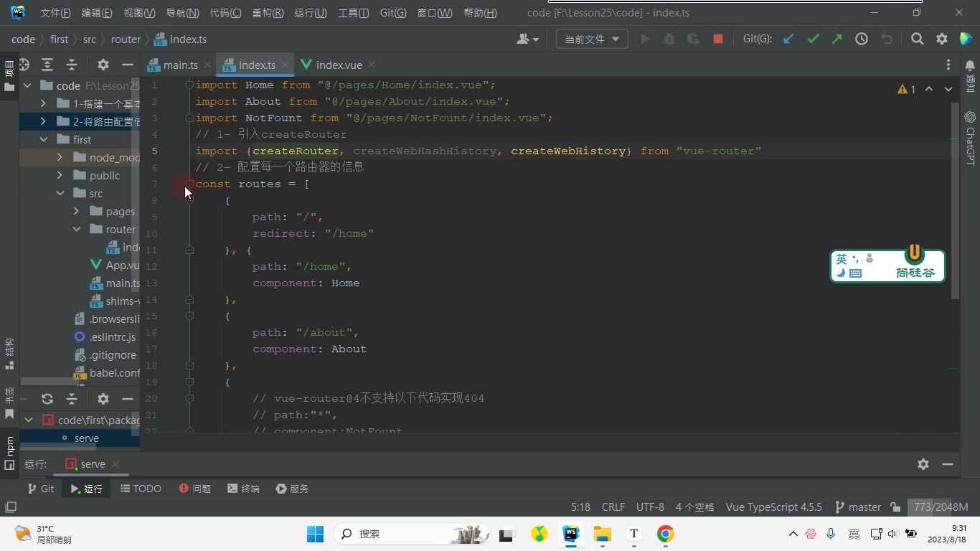
Task: Open the 重构(R) menu
Action: coord(268,13)
